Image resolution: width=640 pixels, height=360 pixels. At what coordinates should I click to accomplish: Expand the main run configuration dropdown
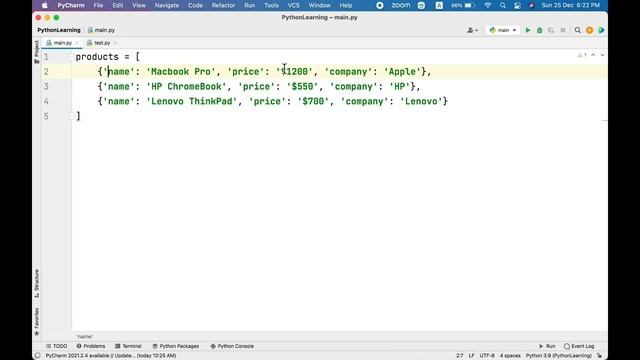[503, 30]
